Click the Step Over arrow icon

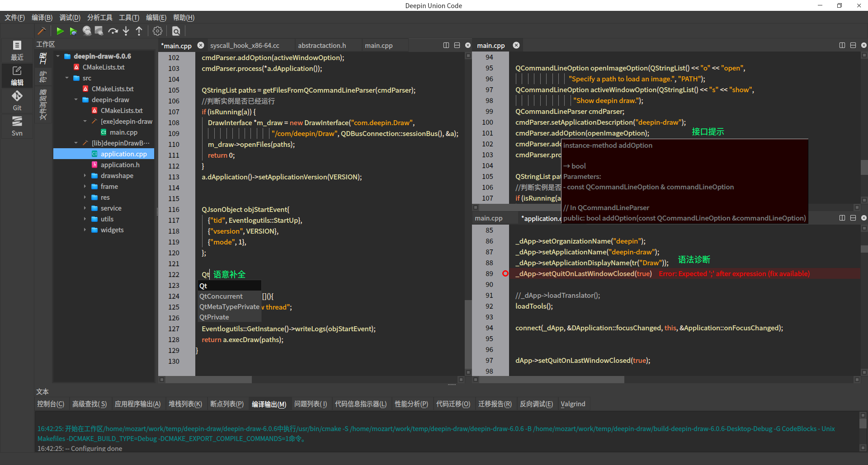pyautogui.click(x=113, y=31)
